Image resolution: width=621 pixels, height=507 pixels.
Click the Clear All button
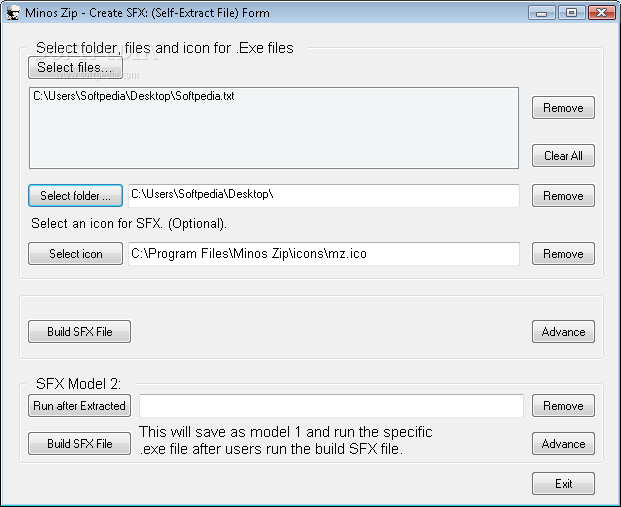coord(563,156)
